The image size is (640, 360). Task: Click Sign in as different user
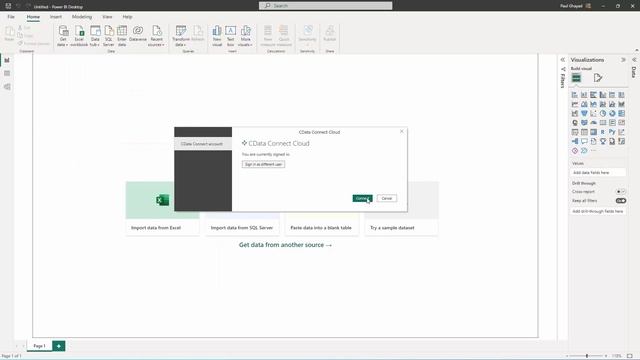tap(263, 164)
